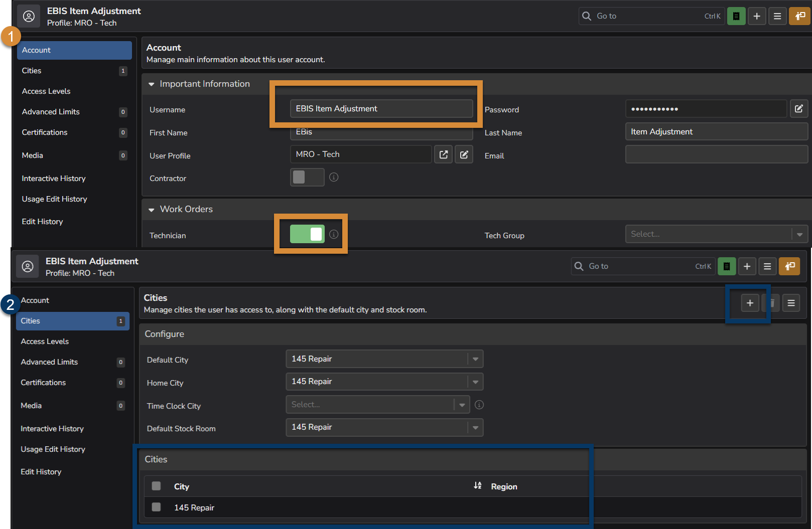This screenshot has width=812, height=529.
Task: Select the Account tab in the top sidebar
Action: point(74,50)
